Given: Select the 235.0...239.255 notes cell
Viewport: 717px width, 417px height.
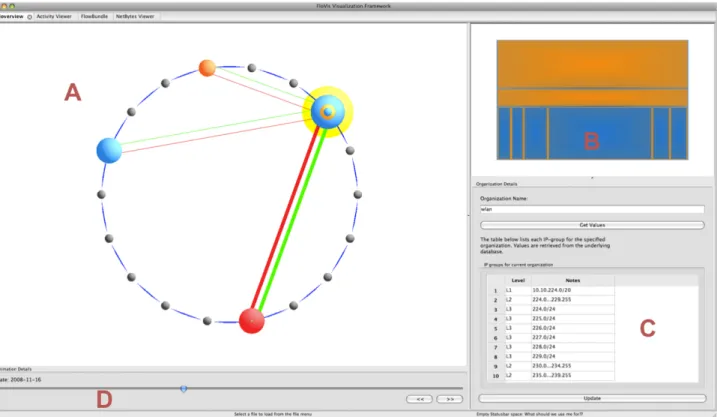Looking at the screenshot, I should pyautogui.click(x=573, y=375).
